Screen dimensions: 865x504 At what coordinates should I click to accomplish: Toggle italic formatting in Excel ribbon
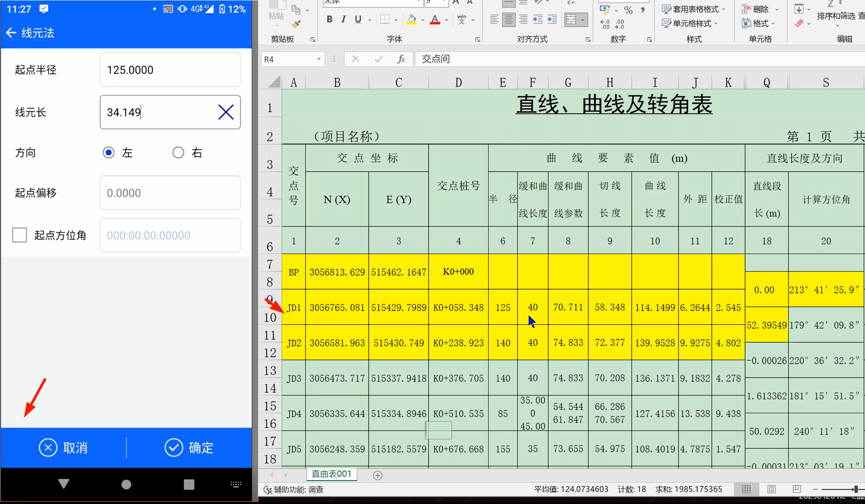point(343,19)
